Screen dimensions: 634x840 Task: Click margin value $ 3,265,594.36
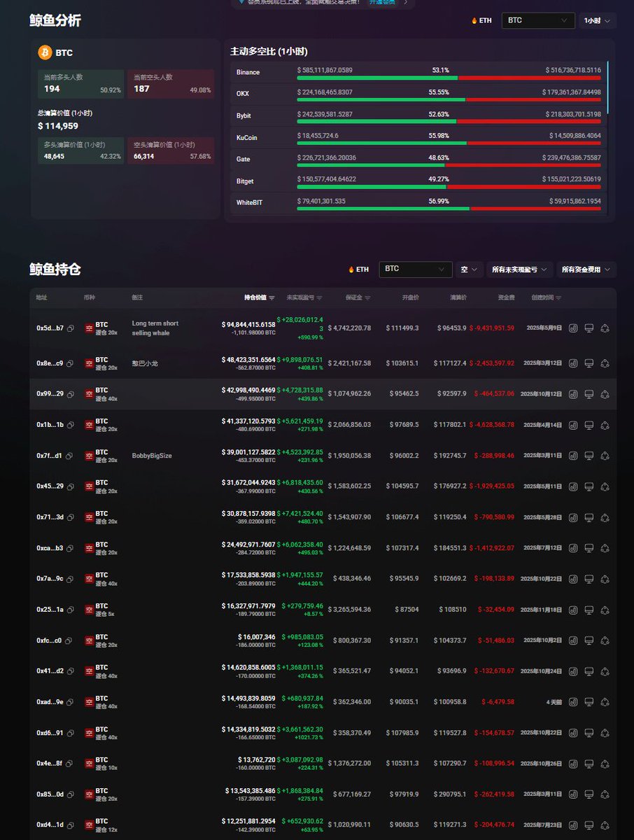[349, 610]
